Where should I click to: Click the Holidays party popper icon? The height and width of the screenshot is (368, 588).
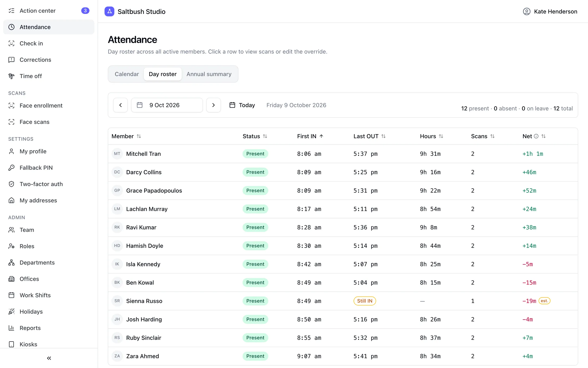11,311
